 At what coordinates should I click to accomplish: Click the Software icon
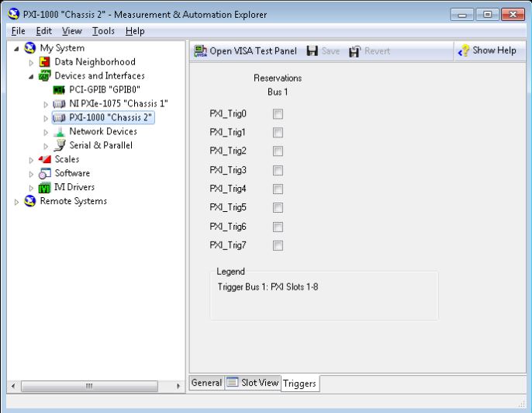[44, 174]
